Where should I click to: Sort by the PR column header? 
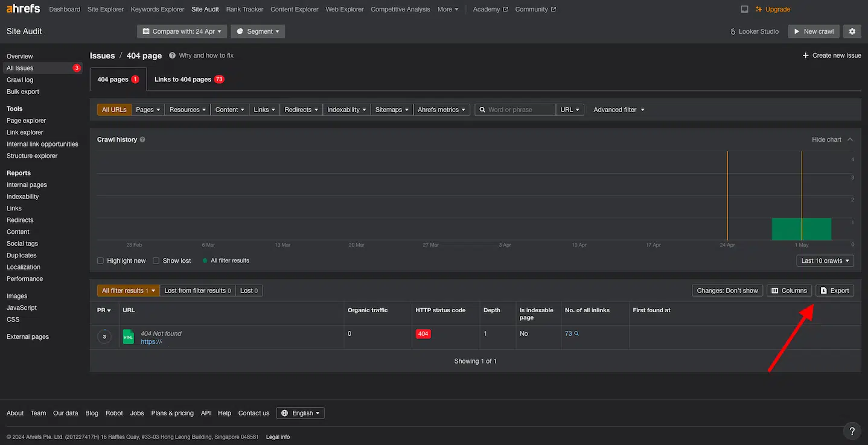tap(104, 311)
